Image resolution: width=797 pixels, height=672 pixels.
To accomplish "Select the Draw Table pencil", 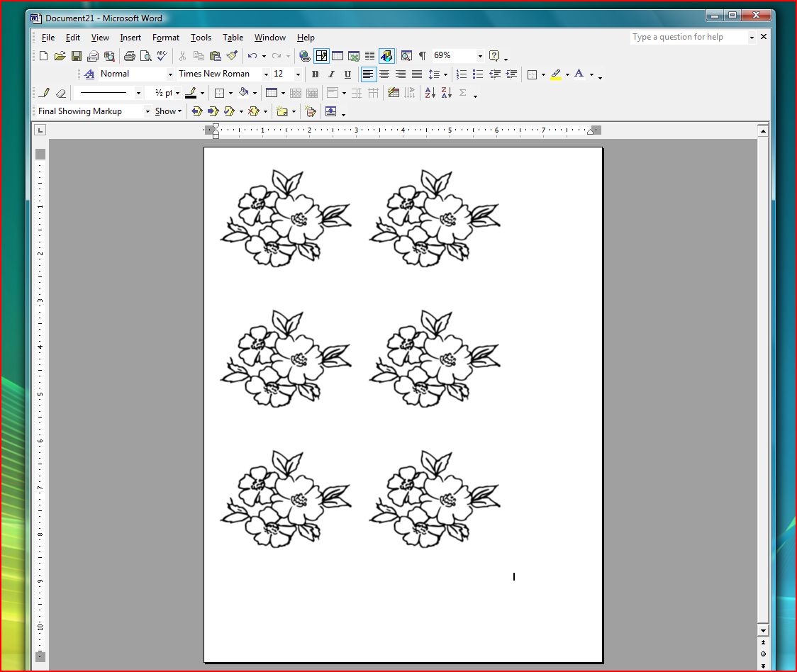I will [44, 93].
